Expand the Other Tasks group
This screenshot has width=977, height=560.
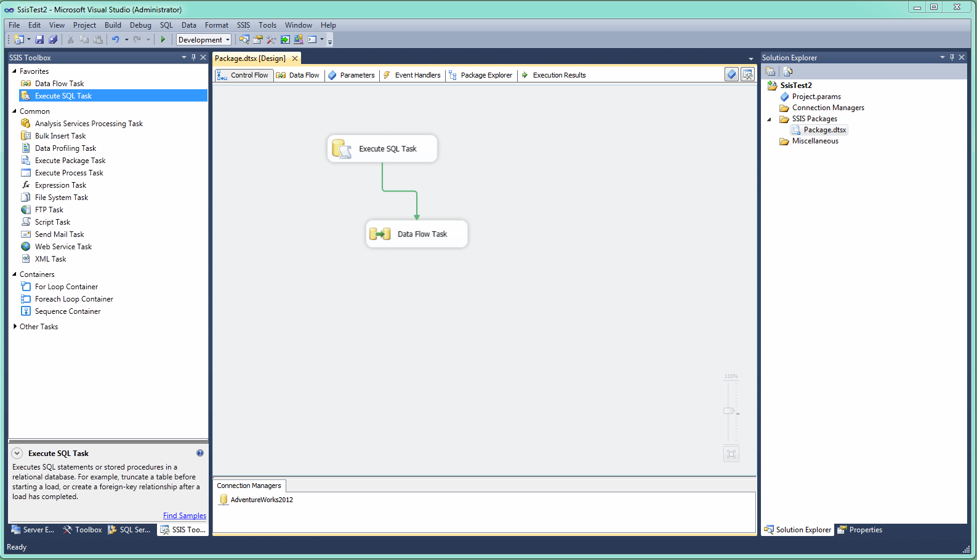point(15,327)
